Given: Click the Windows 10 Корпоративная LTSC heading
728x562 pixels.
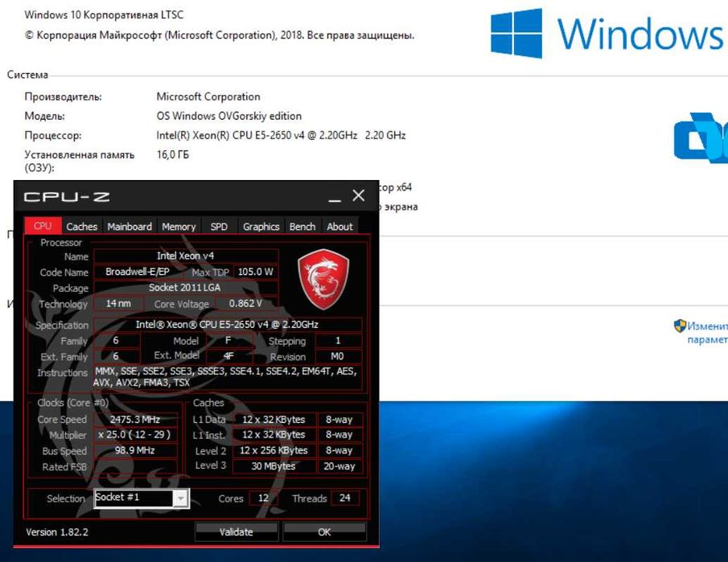Looking at the screenshot, I should [x=104, y=14].
